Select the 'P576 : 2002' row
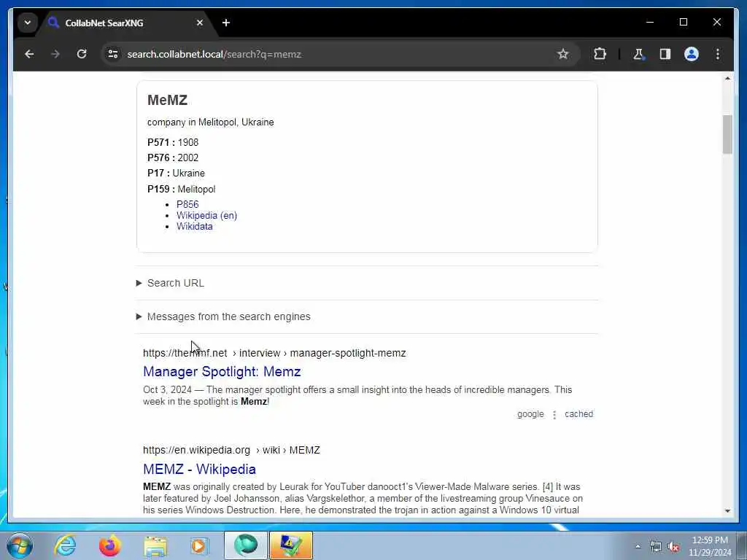The width and height of the screenshot is (747, 560). tap(173, 157)
